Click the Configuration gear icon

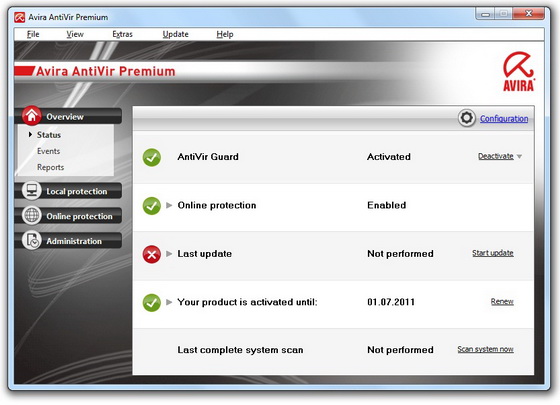click(x=466, y=118)
